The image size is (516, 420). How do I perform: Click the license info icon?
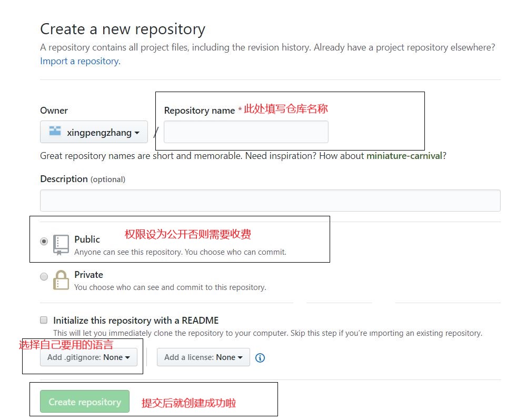click(x=260, y=358)
